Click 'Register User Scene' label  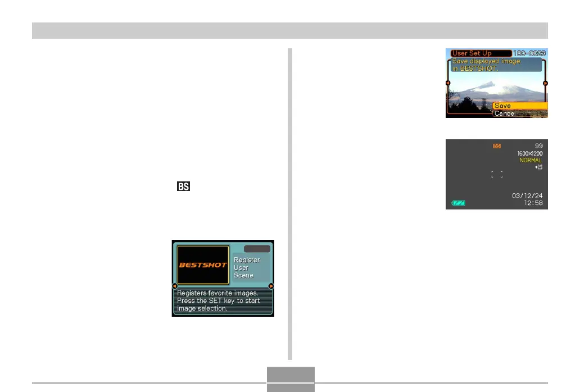(x=247, y=267)
